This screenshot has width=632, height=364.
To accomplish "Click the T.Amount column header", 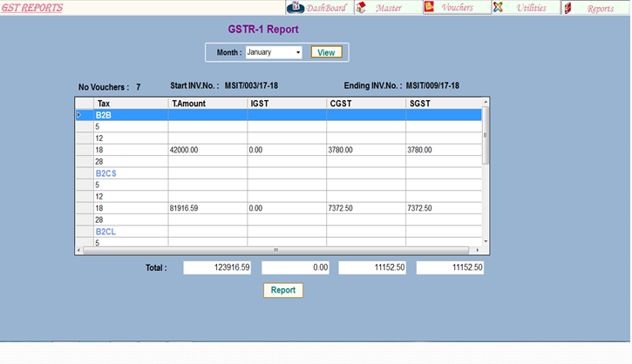I will (x=207, y=104).
